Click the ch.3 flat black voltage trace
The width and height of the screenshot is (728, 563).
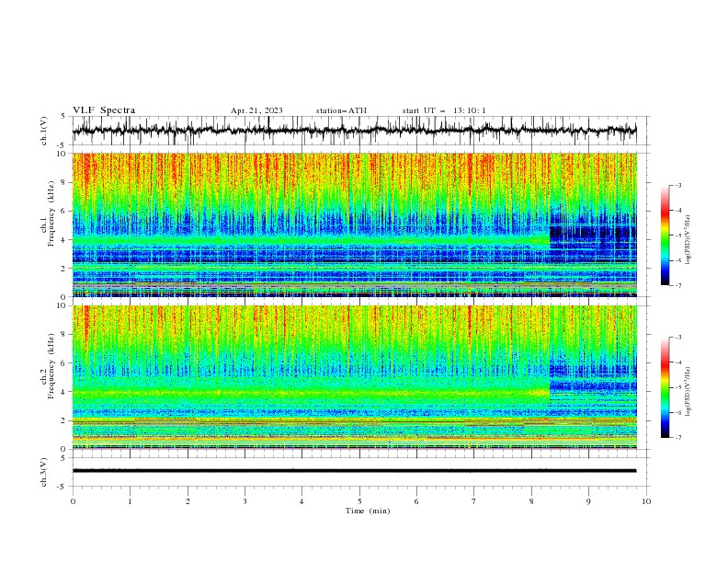pyautogui.click(x=354, y=471)
